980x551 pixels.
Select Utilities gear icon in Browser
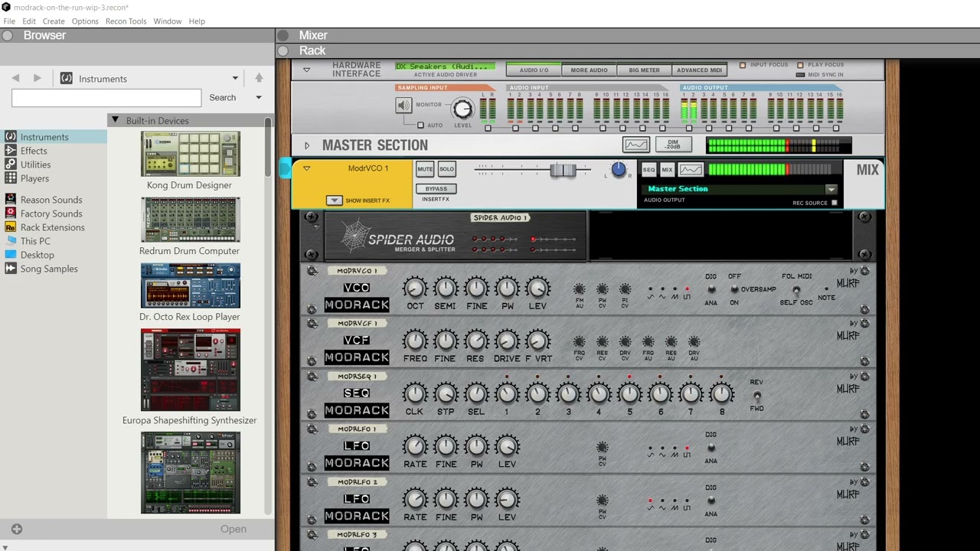[11, 165]
